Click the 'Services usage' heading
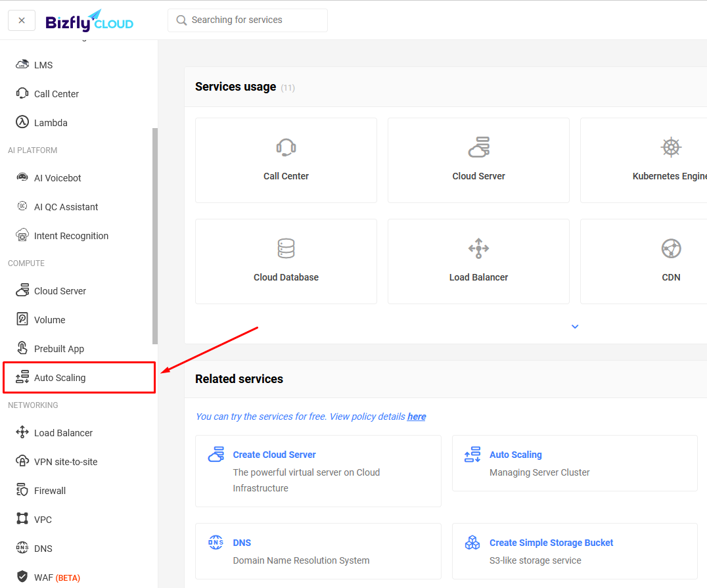Image resolution: width=707 pixels, height=588 pixels. [x=235, y=87]
